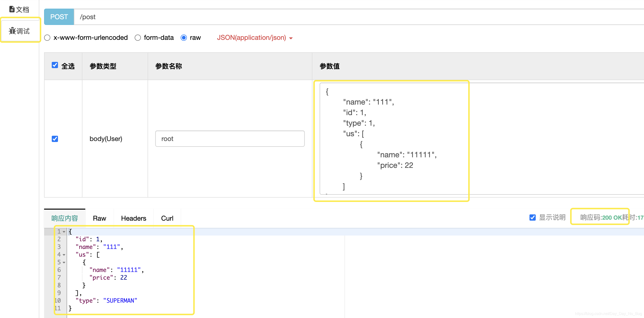Click the /post URL input field
This screenshot has height=318, width=644.
pyautogui.click(x=359, y=17)
